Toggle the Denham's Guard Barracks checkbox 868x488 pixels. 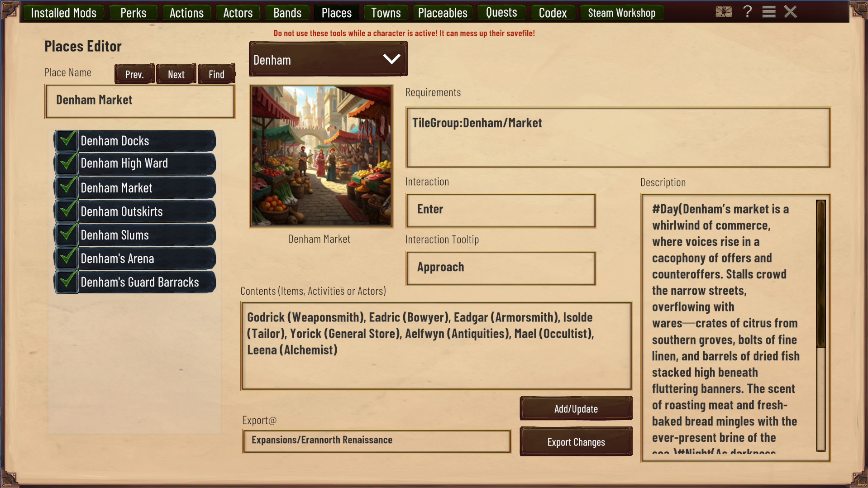click(x=67, y=282)
